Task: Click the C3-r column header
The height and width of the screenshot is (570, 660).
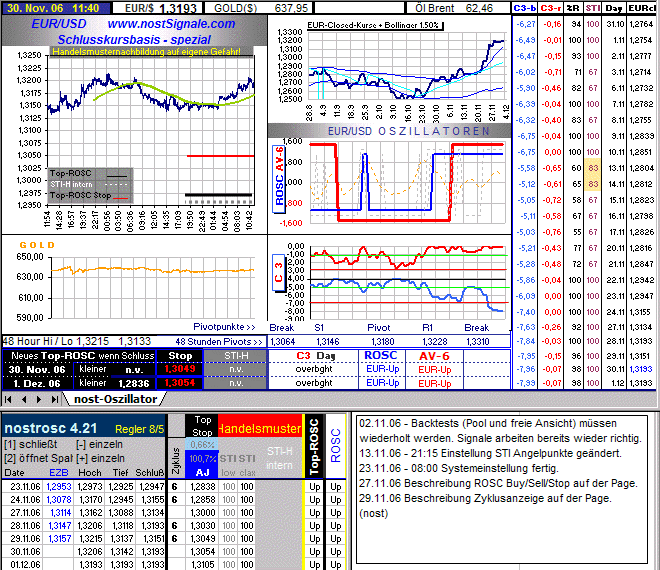Action: [551, 8]
